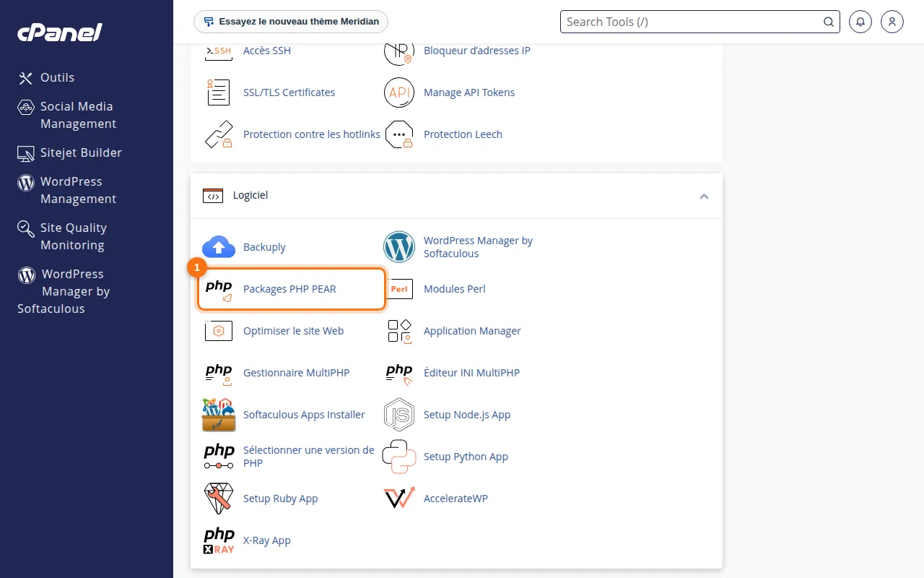This screenshot has width=924, height=578.
Task: Click the Packages PHP PEAR icon
Action: click(x=218, y=289)
